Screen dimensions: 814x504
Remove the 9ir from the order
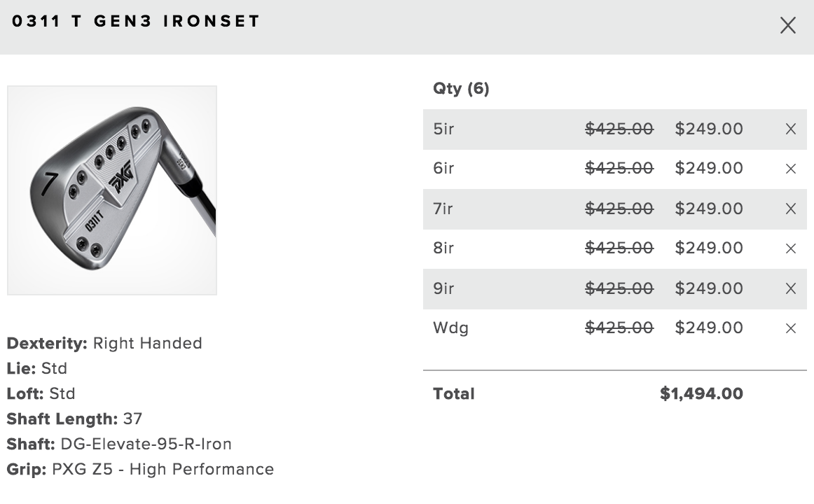pyautogui.click(x=791, y=288)
